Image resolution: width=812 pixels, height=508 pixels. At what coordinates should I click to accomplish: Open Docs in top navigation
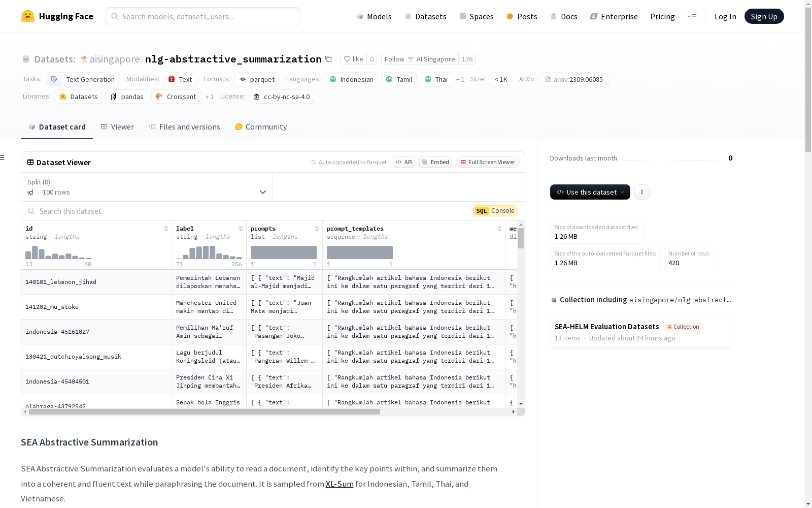(x=564, y=16)
